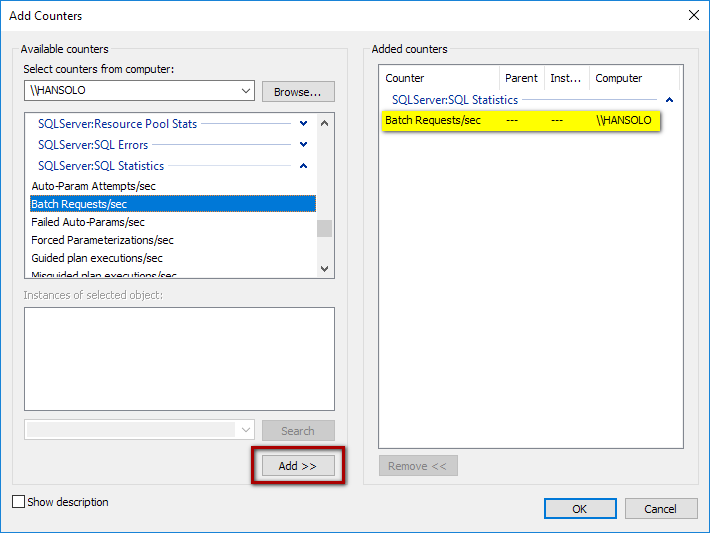Enable the Show description checkbox
Screen dimensions: 710x533
point(18,502)
